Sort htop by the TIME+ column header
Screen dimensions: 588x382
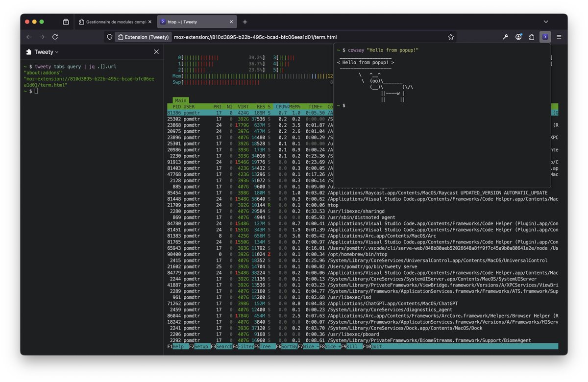click(315, 107)
